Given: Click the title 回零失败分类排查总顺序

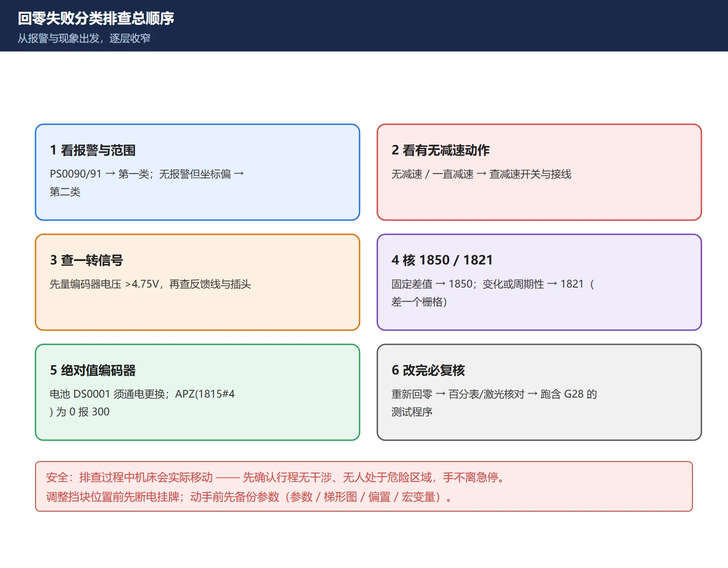Looking at the screenshot, I should pos(96,18).
